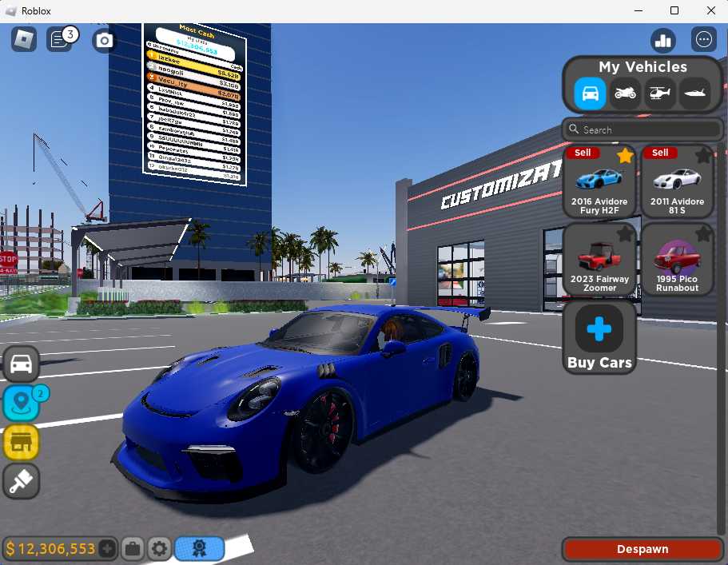Switch to the motorcycles vehicle tab
The height and width of the screenshot is (565, 728).
(x=625, y=94)
